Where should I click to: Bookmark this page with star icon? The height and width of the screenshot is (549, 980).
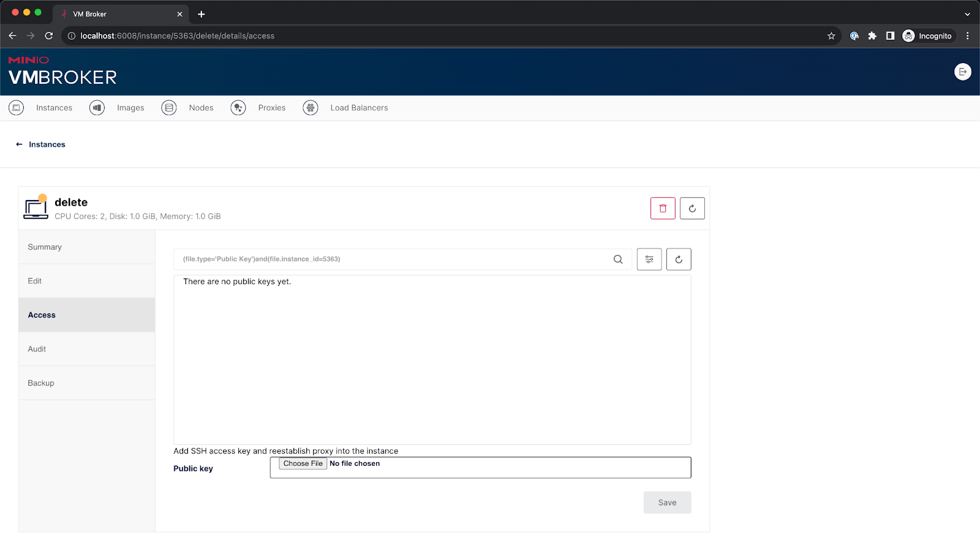[x=831, y=36]
